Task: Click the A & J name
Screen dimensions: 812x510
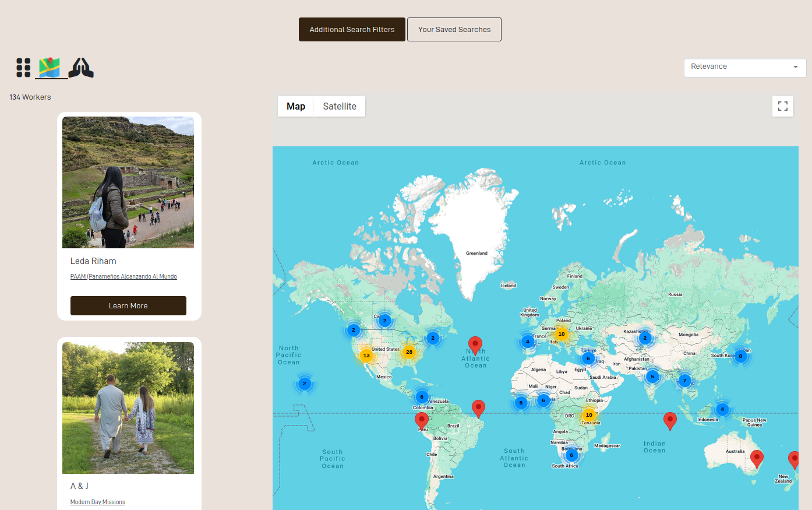Action: tap(79, 486)
